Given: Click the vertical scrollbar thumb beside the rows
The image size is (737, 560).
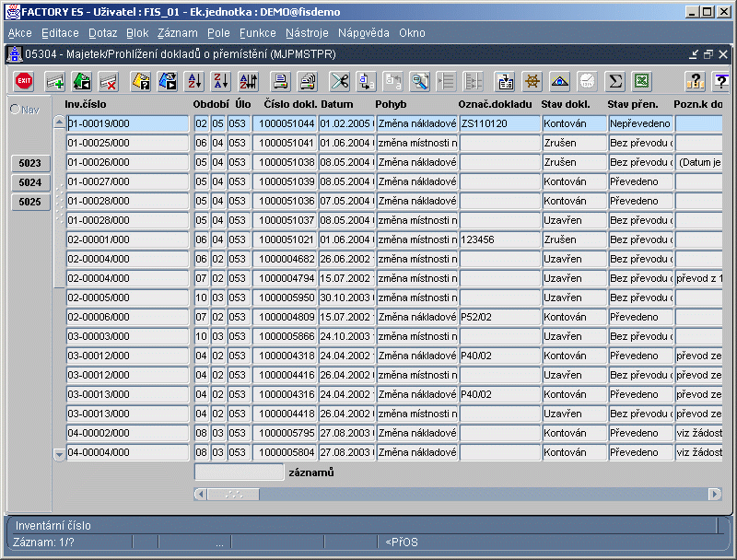Looking at the screenshot, I should pyautogui.click(x=59, y=207).
